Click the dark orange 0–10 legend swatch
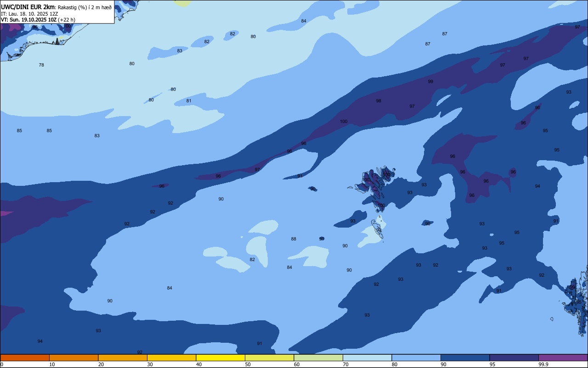Viewport: 588px width, 368px height. click(x=25, y=357)
